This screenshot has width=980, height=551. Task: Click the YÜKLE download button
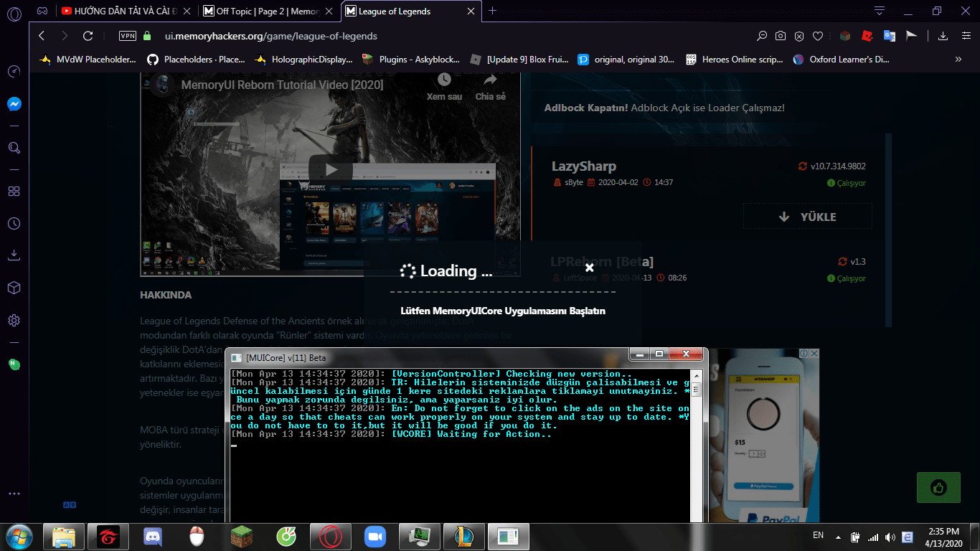[x=808, y=217]
